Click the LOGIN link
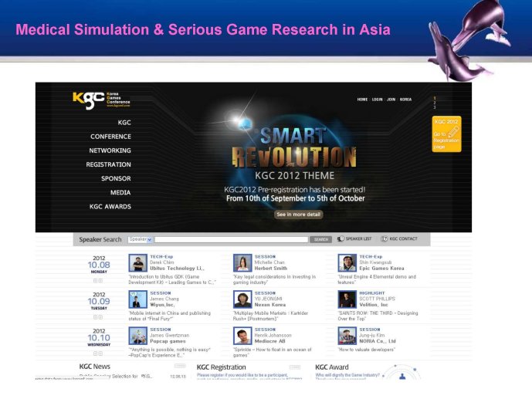 (378, 100)
